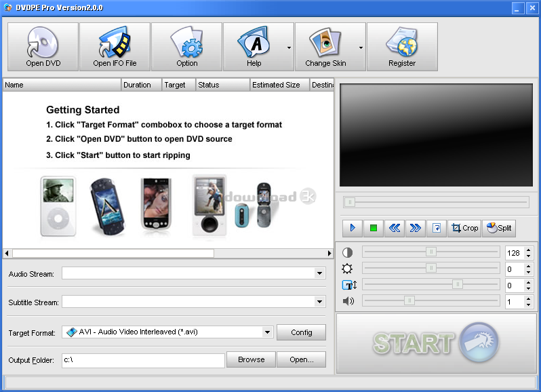Click the preview seek bar handle
Image resolution: width=541 pixels, height=392 pixels.
pos(350,202)
